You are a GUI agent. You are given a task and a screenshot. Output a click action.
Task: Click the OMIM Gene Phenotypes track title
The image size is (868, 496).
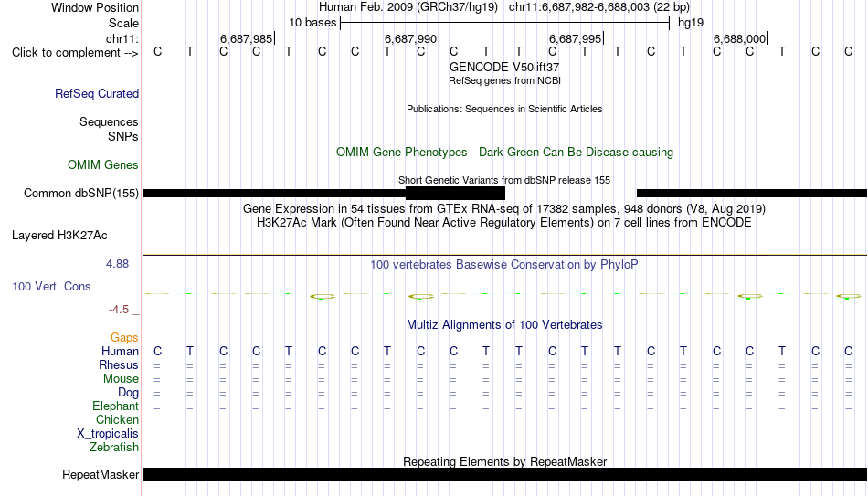[x=504, y=153]
